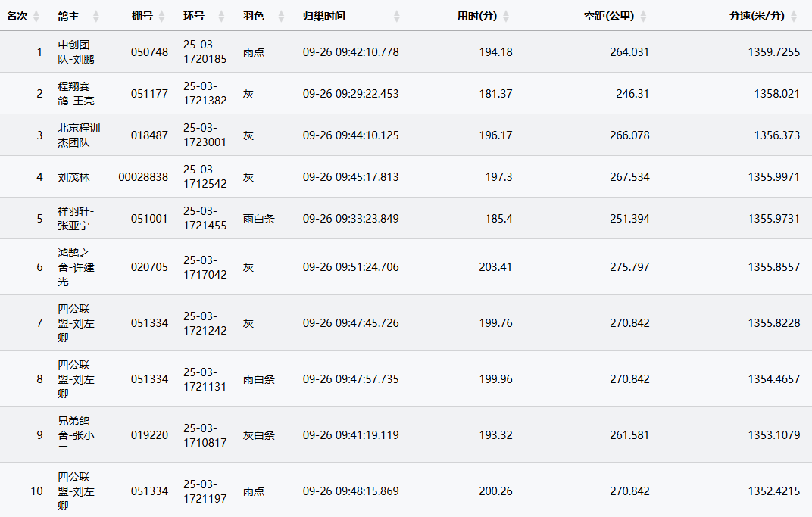Click sort arrows icon beside 名次 header

pos(36,16)
